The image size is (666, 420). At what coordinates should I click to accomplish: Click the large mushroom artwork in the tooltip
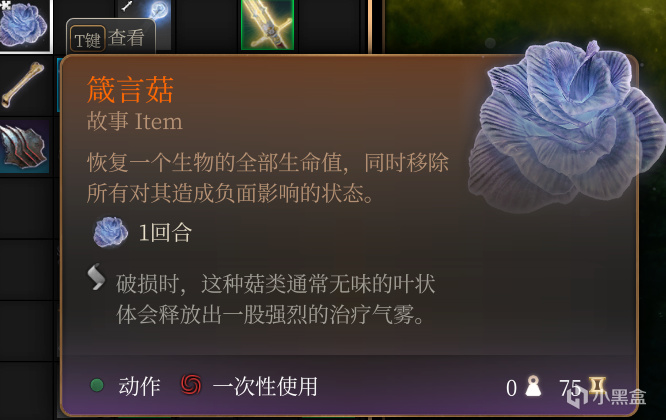click(x=567, y=127)
